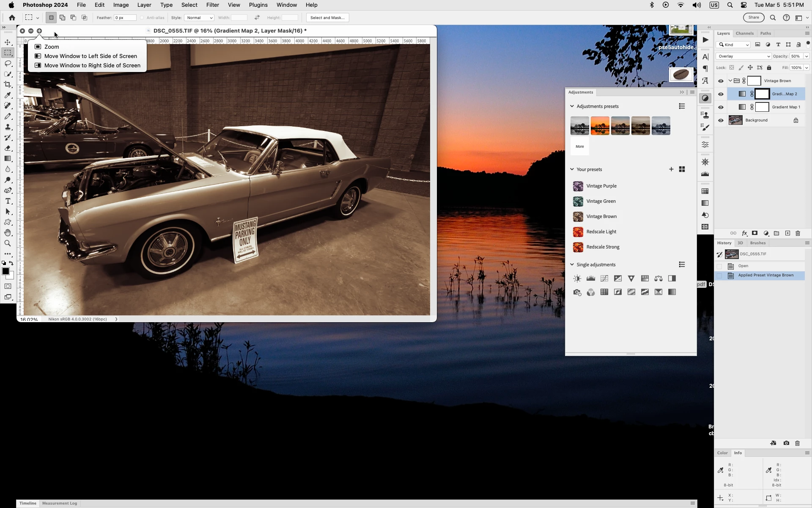Toggle visibility of Vintage Brown group
The width and height of the screenshot is (812, 508).
pos(721,81)
